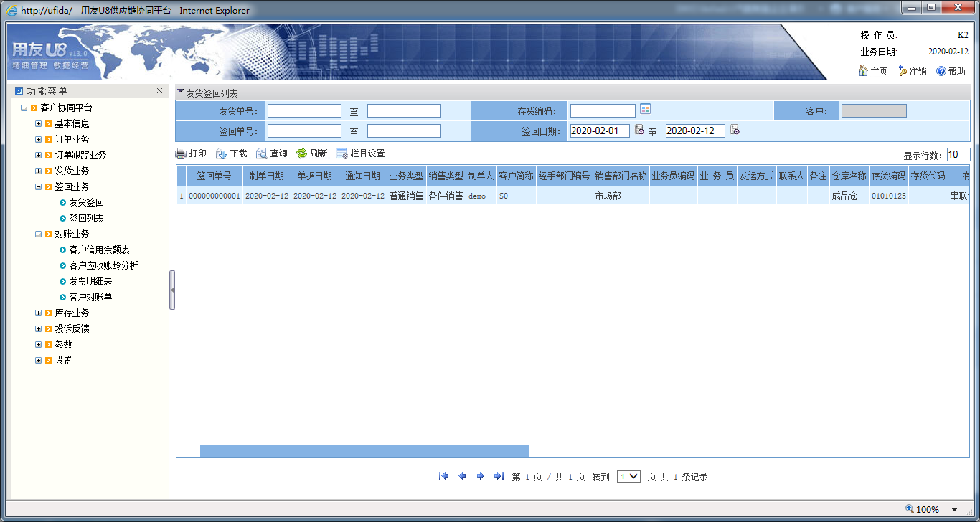980x522 pixels.
Task: Open the inventory code (存货编码) lookup icon
Action: click(x=645, y=109)
